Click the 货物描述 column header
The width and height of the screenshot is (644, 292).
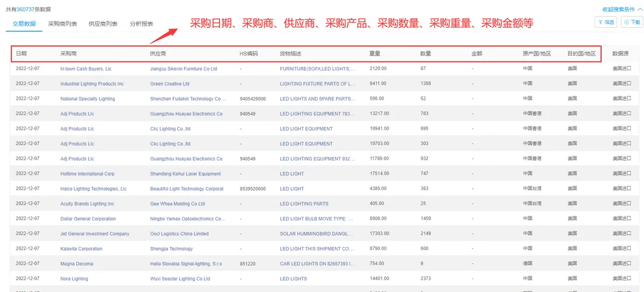(x=290, y=54)
